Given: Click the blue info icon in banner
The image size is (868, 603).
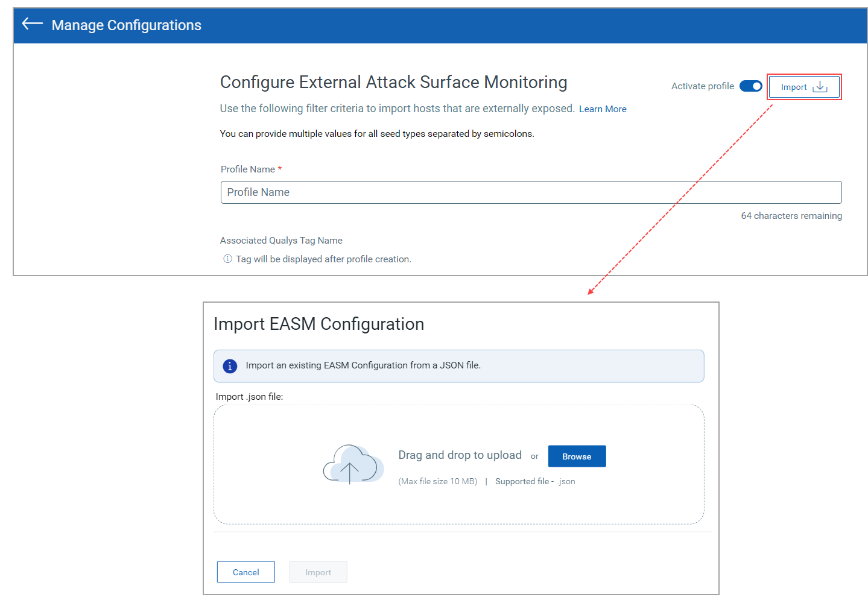Looking at the screenshot, I should tap(230, 366).
